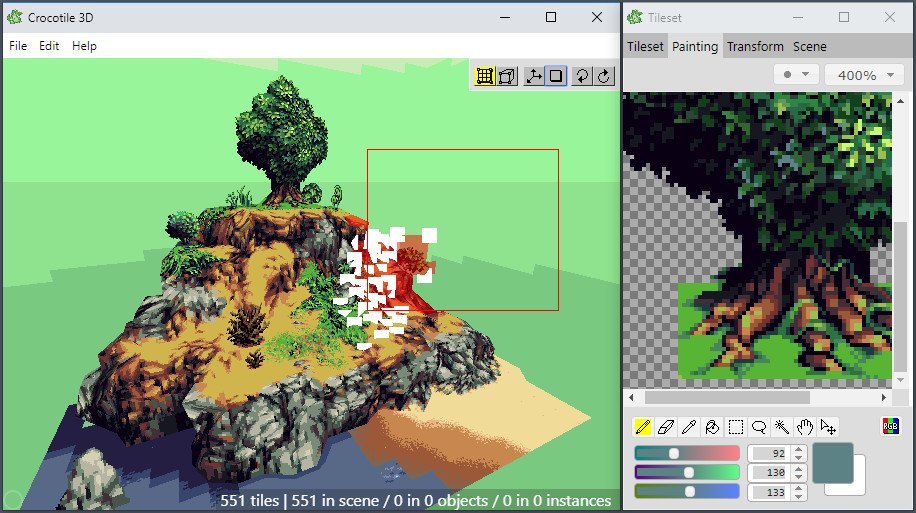Image resolution: width=916 pixels, height=513 pixels.
Task: Toggle the 3D object cube mode
Action: coord(508,76)
